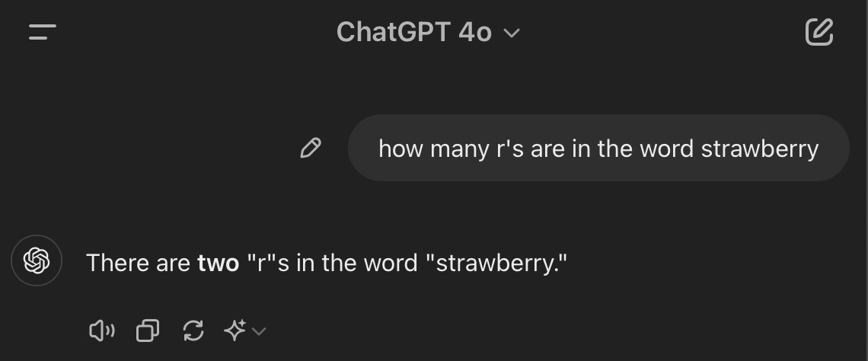Open the ChatGPT 4o model selector

coord(414,32)
